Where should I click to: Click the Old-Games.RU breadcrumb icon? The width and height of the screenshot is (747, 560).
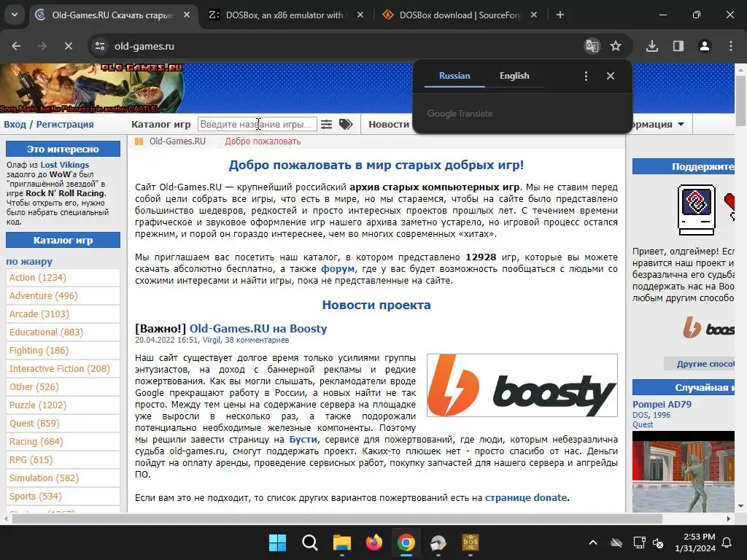coord(139,141)
